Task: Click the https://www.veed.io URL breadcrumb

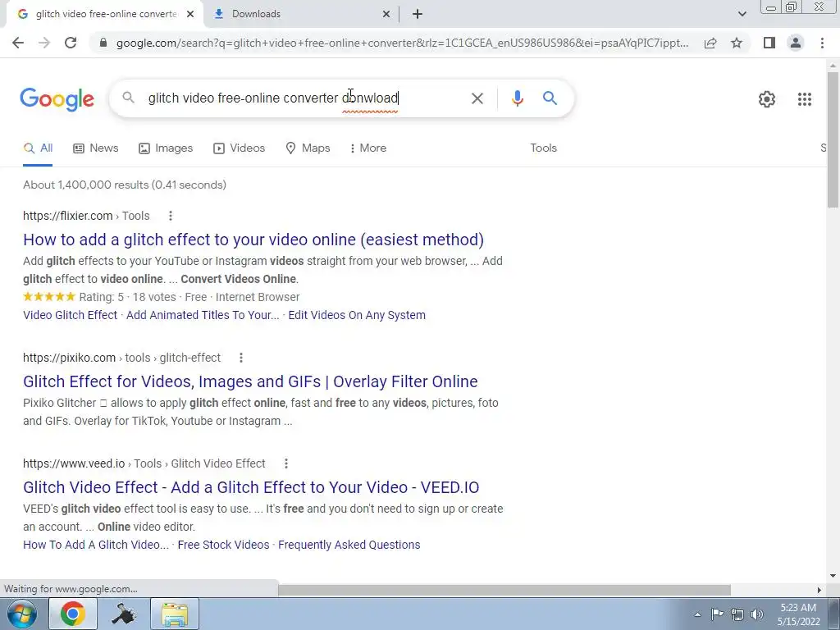Action: 144,464
